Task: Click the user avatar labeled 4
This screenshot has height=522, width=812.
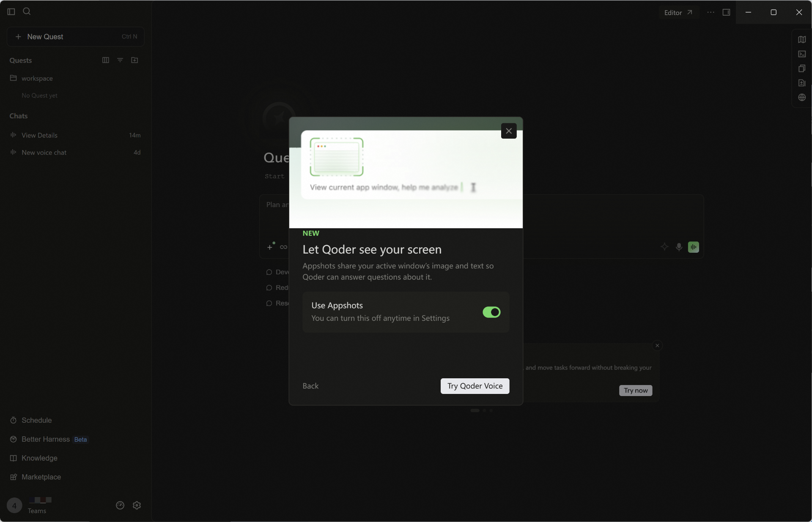Action: click(x=14, y=506)
